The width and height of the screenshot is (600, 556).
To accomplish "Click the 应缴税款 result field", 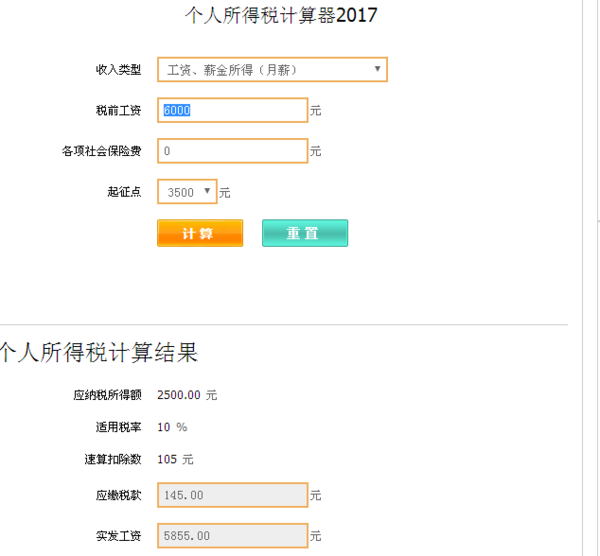I will coord(232,495).
